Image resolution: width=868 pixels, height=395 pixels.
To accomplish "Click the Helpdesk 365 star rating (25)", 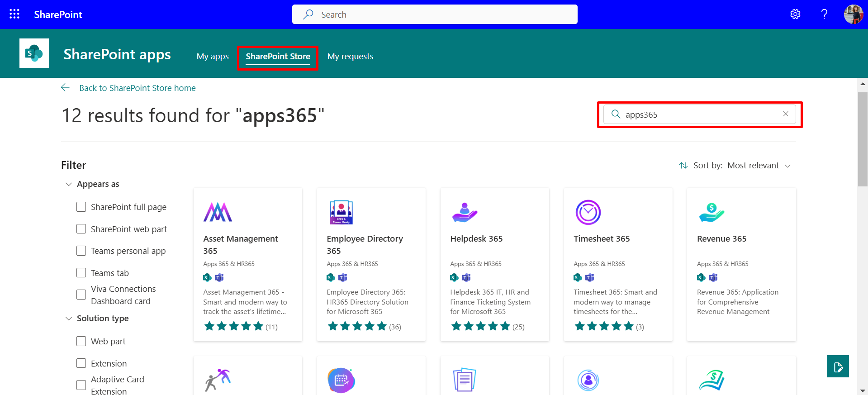I will [488, 326].
